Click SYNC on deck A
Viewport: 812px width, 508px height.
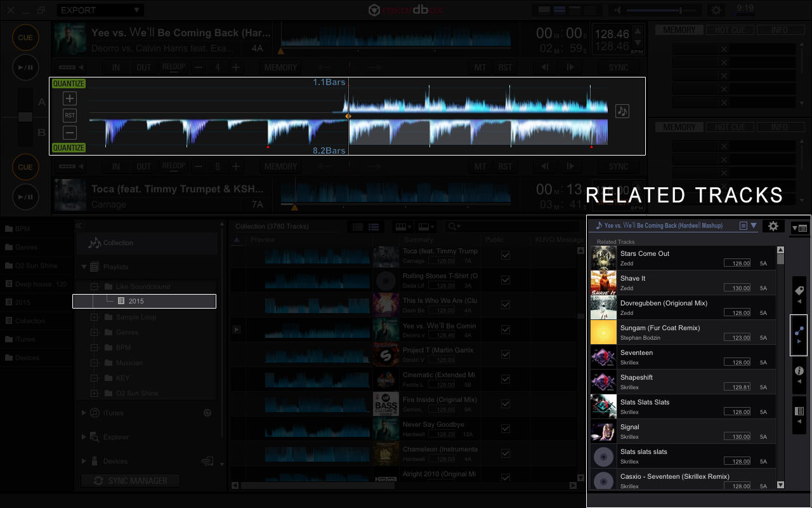(619, 67)
